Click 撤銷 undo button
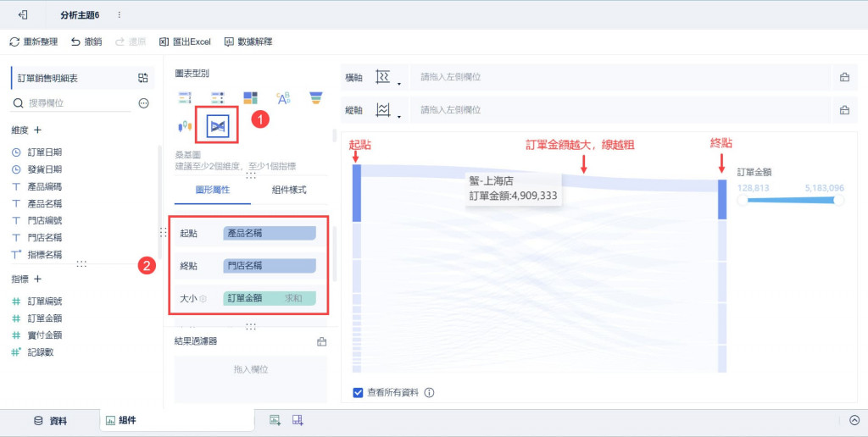The image size is (868, 437). point(86,41)
